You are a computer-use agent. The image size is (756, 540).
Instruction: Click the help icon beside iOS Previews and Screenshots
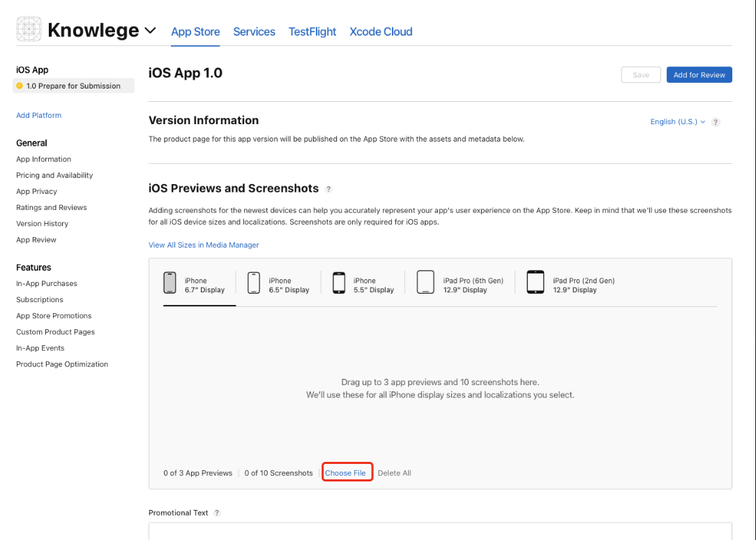point(328,189)
